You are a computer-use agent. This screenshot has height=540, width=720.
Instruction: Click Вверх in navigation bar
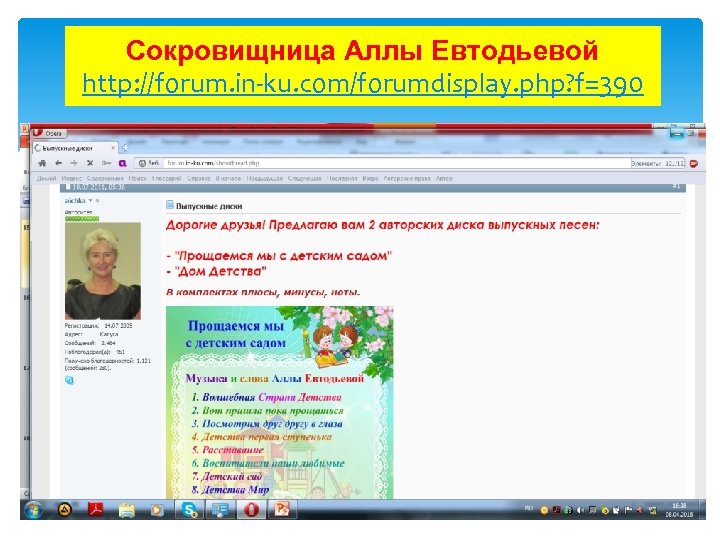(x=371, y=178)
